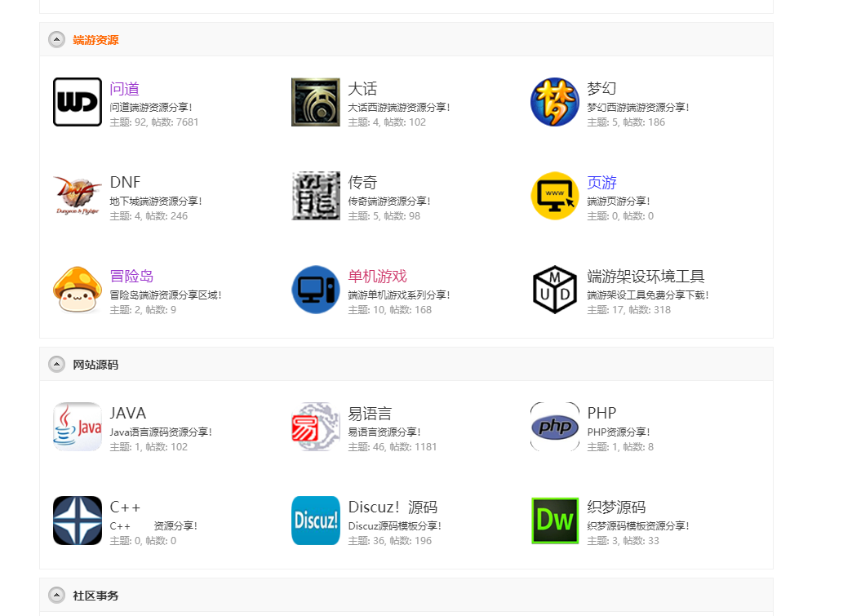Image resolution: width=861 pixels, height=616 pixels.
Task: Click the Discuz! logo icon
Action: (x=316, y=521)
